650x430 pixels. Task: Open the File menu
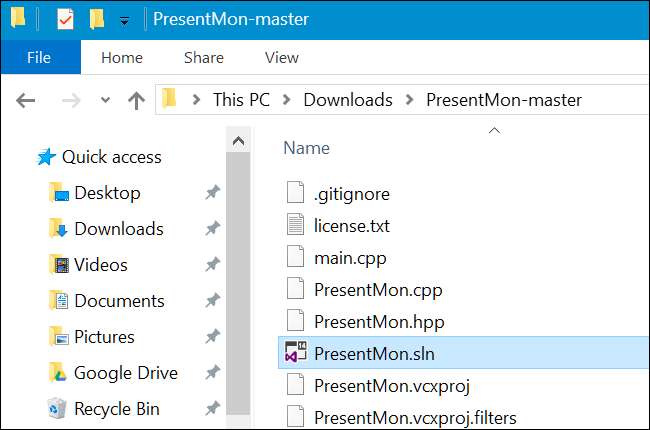point(39,57)
